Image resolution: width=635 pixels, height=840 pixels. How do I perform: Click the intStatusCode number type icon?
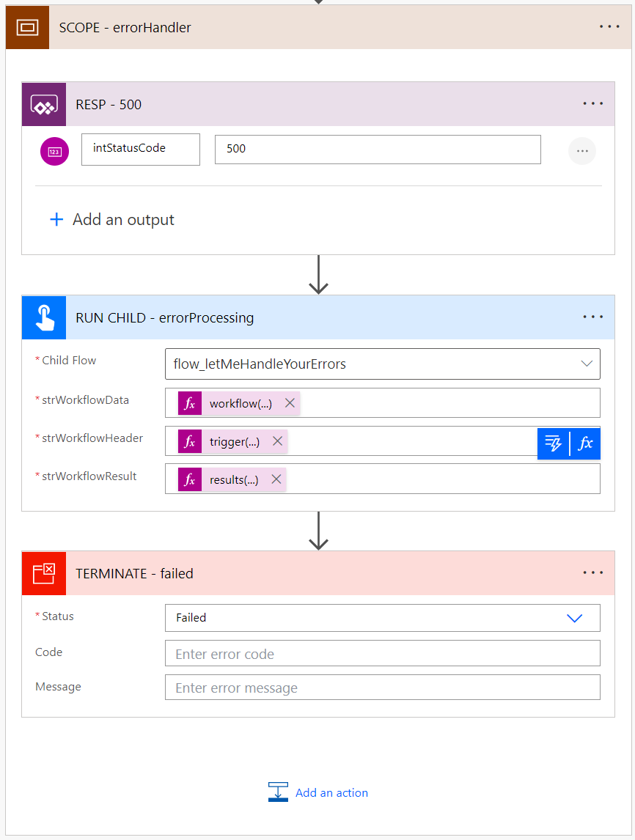tap(54, 152)
